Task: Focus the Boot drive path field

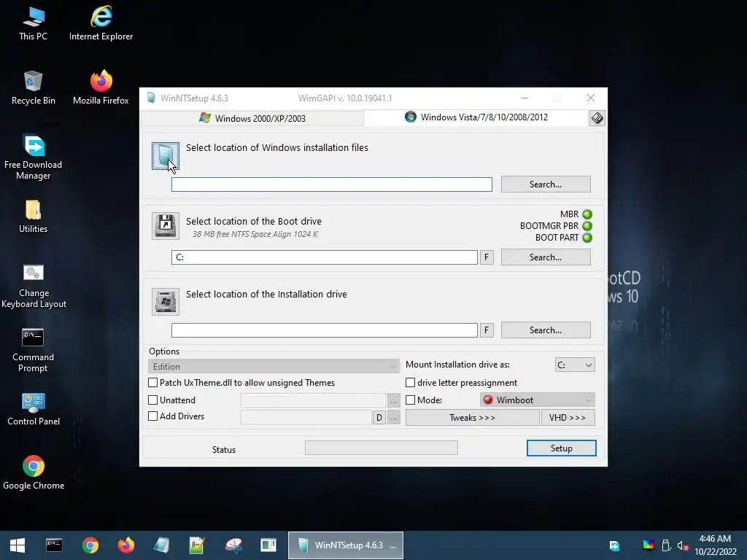Action: (325, 257)
